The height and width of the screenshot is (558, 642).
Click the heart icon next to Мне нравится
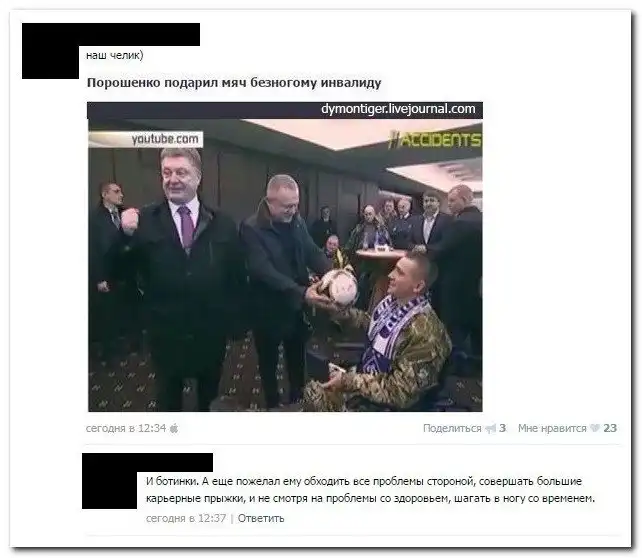click(x=595, y=428)
